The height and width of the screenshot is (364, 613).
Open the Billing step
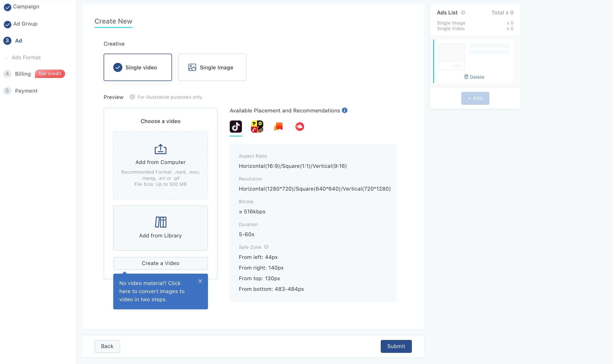tap(23, 74)
